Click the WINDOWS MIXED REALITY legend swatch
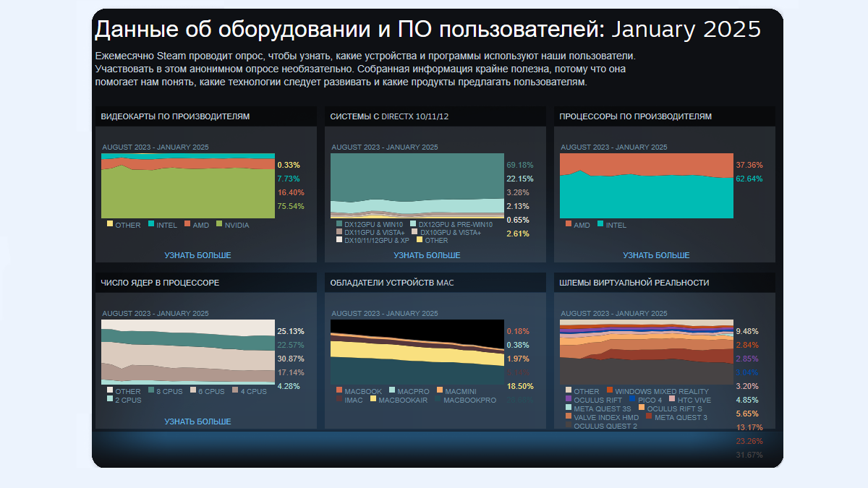 click(610, 391)
